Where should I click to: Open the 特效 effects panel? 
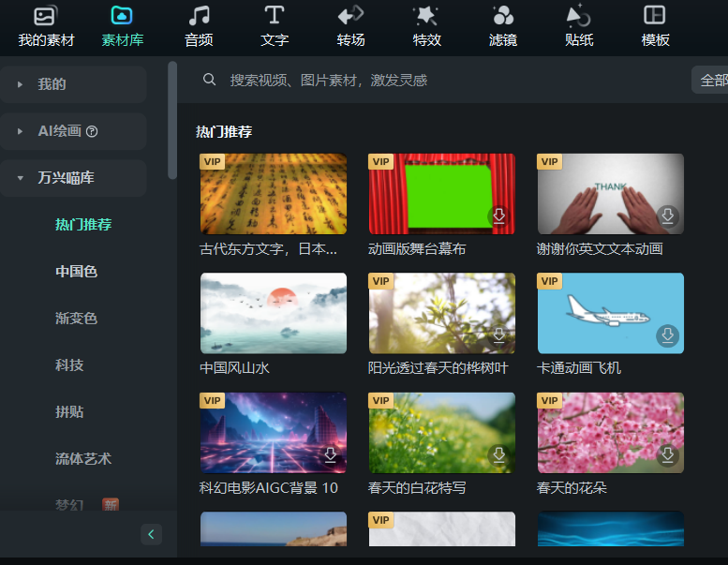(427, 26)
